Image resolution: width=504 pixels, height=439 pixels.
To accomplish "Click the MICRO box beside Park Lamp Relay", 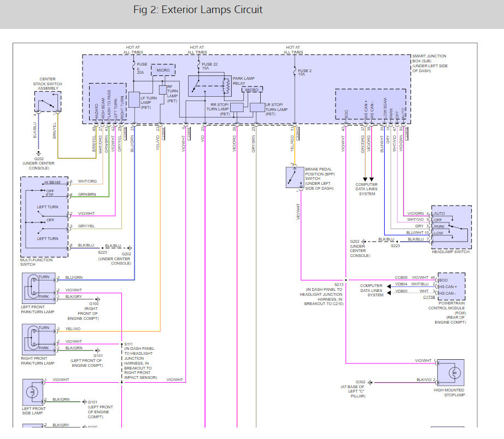I will [x=252, y=90].
